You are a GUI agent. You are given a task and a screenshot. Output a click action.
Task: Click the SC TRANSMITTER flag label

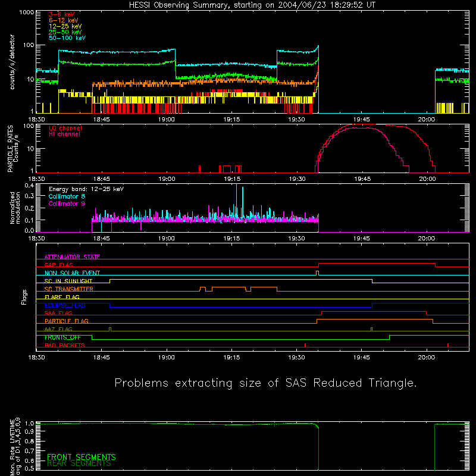[x=69, y=289]
